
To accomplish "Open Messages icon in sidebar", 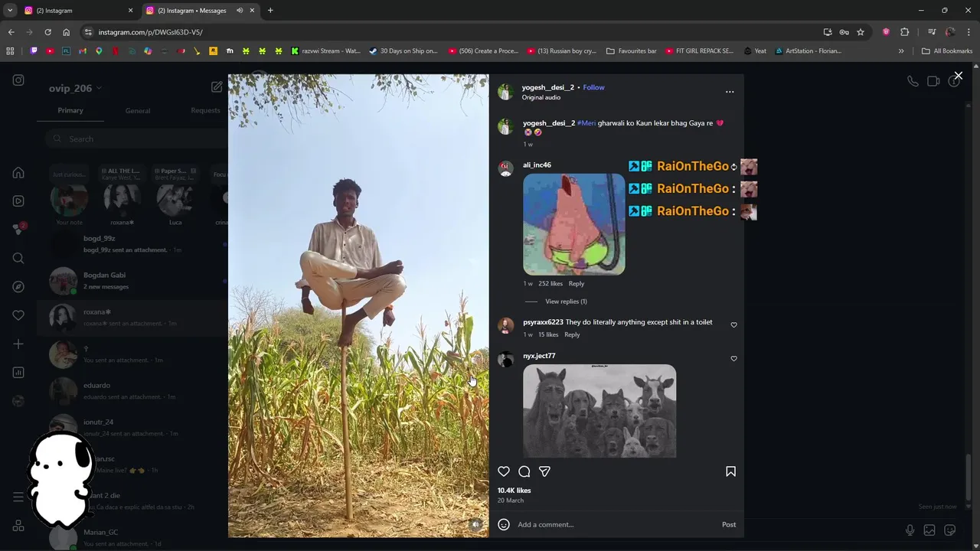I will click(18, 229).
